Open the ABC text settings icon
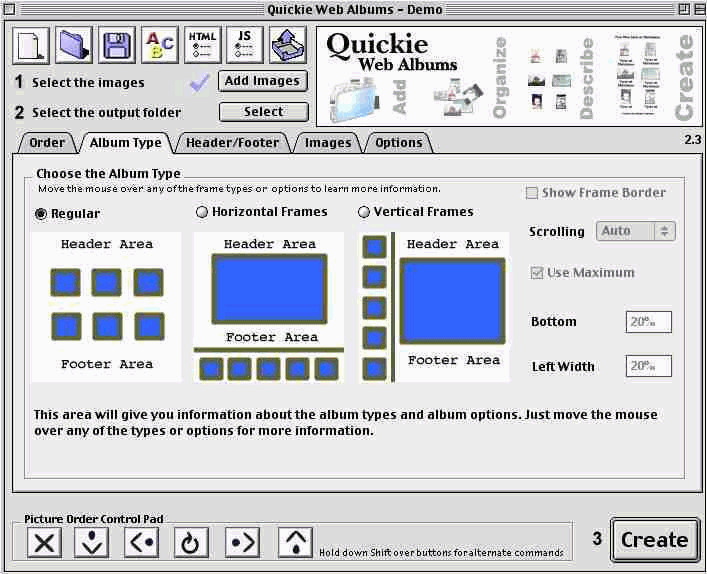Image resolution: width=707 pixels, height=574 pixels. pyautogui.click(x=160, y=45)
